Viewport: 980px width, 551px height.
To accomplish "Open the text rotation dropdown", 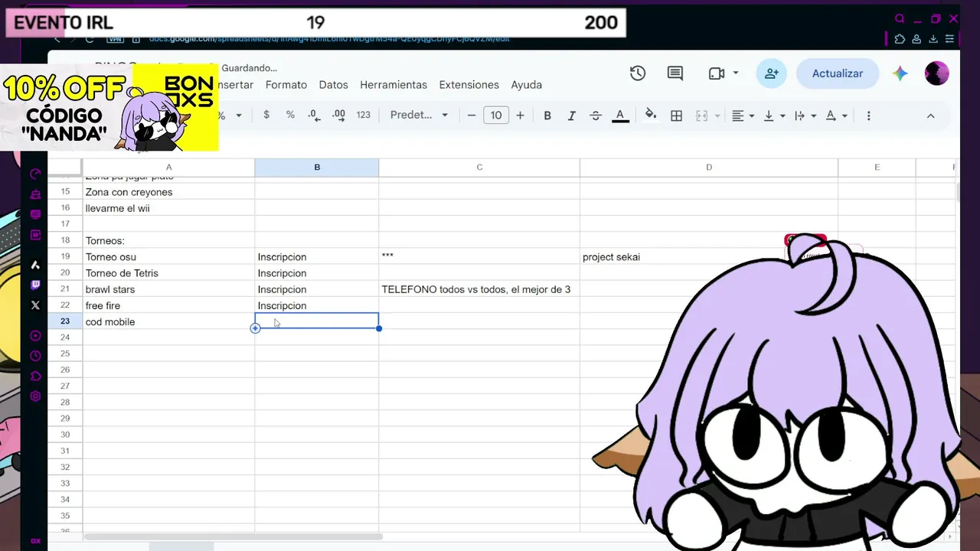I will coord(836,116).
